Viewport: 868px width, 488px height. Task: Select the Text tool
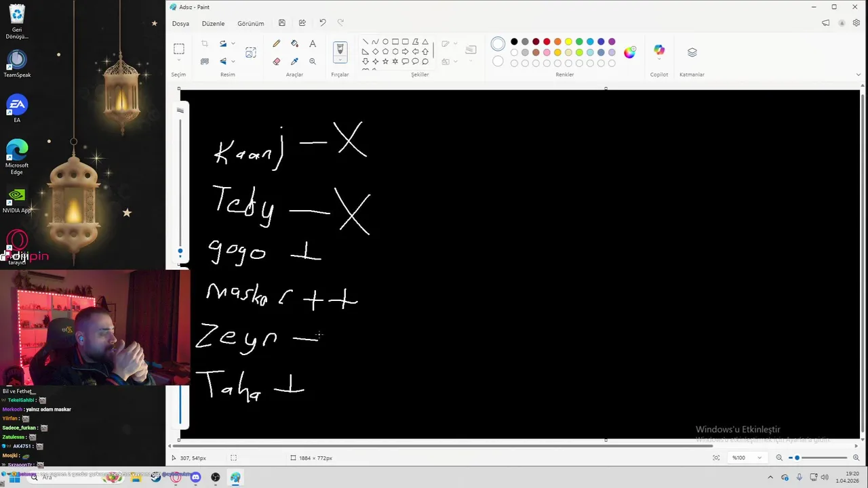tap(313, 43)
